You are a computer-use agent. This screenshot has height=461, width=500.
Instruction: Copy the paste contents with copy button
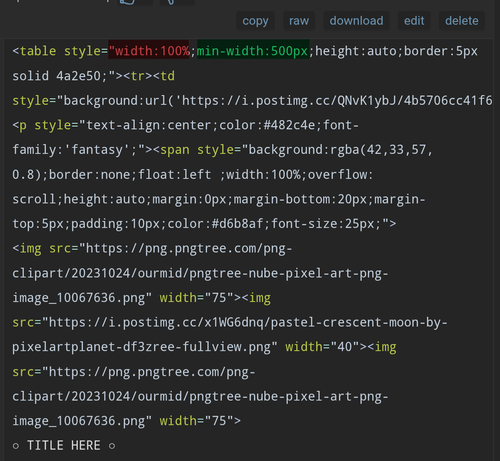(255, 21)
